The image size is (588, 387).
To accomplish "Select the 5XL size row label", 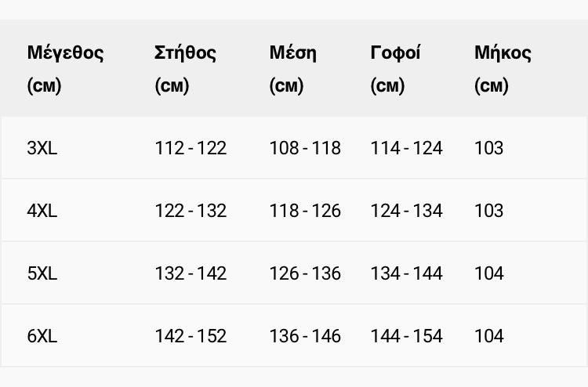I will (x=42, y=273).
